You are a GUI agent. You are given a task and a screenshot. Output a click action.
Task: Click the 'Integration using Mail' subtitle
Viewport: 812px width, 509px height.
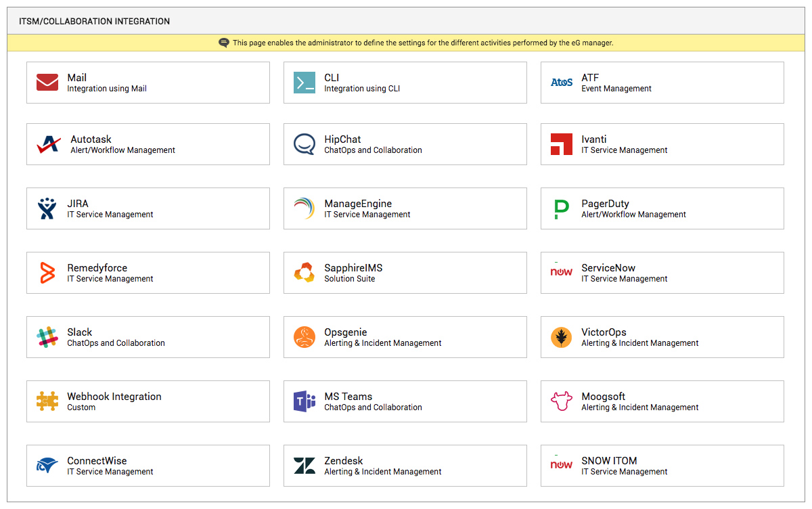107,89
